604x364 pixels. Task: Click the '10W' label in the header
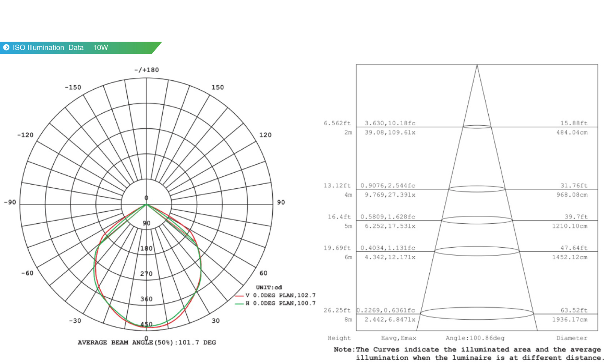point(101,48)
